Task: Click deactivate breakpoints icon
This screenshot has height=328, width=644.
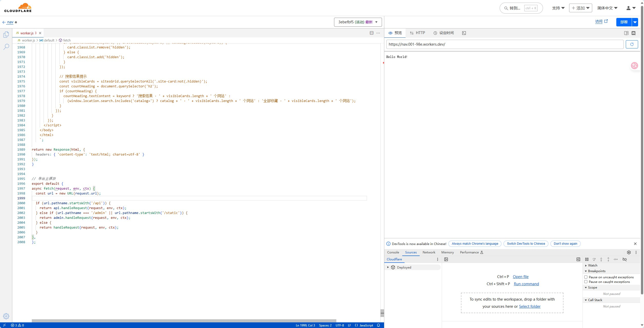Action: [625, 259]
